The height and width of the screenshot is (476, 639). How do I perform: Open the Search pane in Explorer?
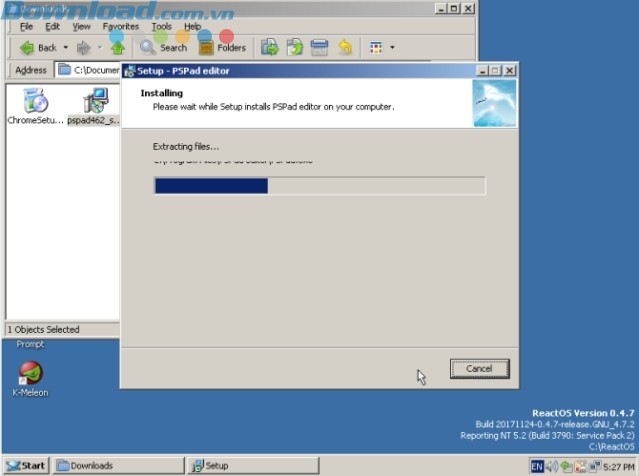163,47
